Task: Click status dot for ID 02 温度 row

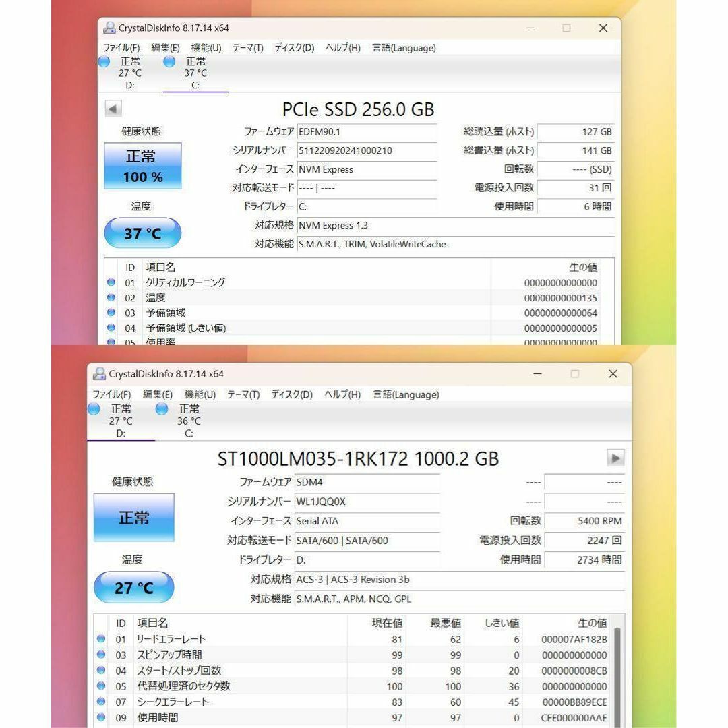Action: pyautogui.click(x=111, y=297)
